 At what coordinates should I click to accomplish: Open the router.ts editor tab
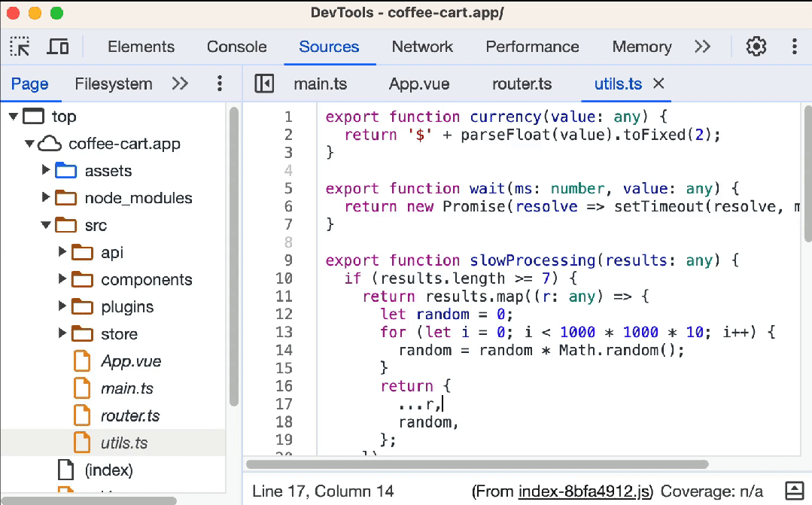coord(522,84)
